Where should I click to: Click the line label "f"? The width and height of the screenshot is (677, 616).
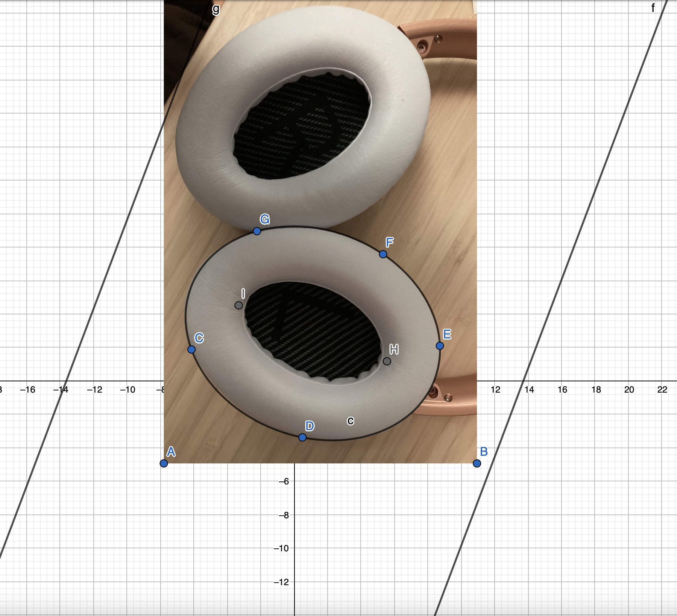653,8
